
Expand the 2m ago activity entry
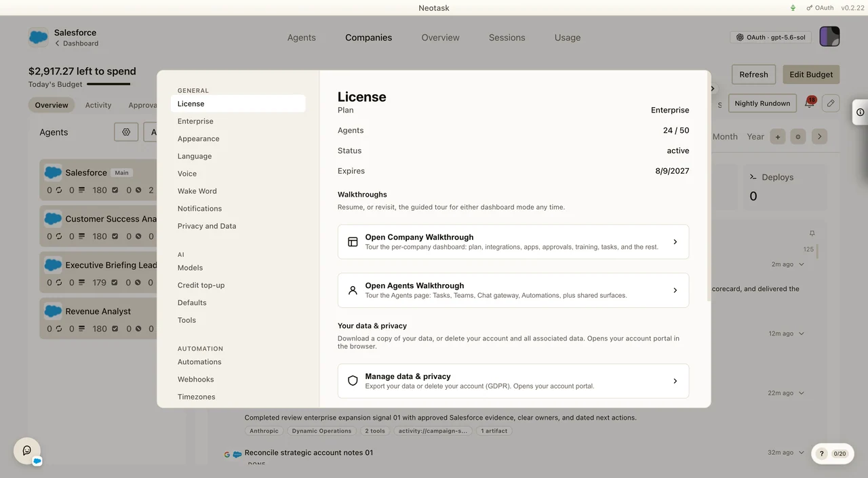[802, 264]
